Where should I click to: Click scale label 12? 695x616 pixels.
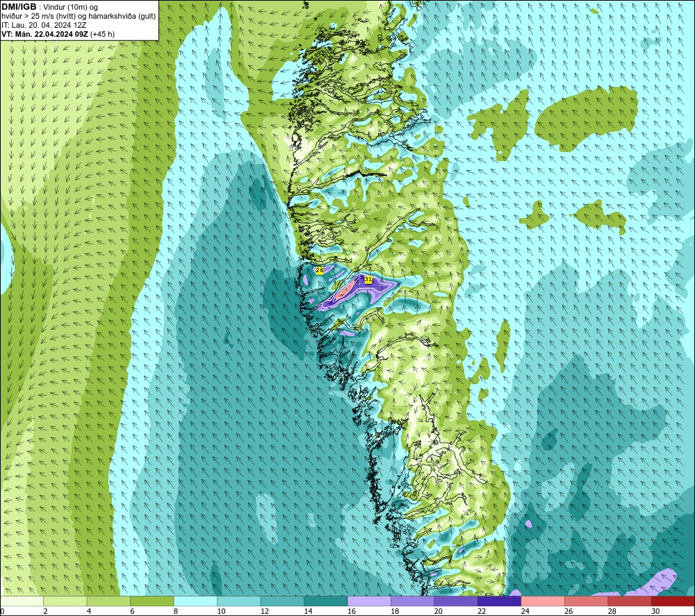[265, 611]
